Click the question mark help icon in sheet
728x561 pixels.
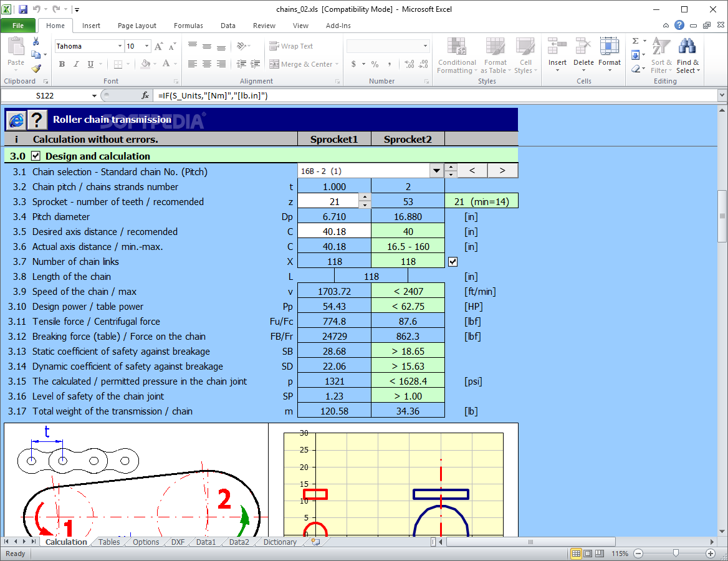tap(37, 120)
